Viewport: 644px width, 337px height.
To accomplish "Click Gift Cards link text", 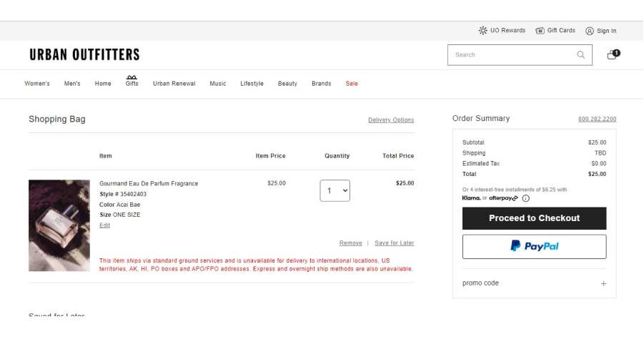I will [x=561, y=31].
